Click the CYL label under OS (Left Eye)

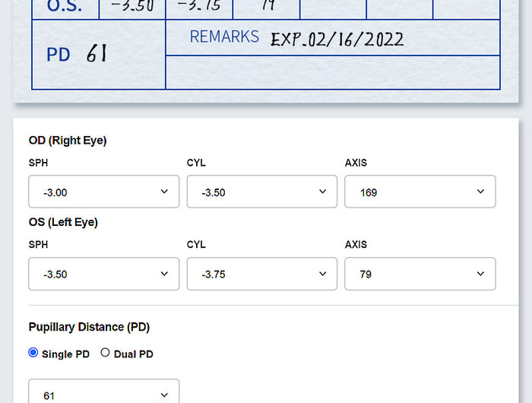[196, 245]
